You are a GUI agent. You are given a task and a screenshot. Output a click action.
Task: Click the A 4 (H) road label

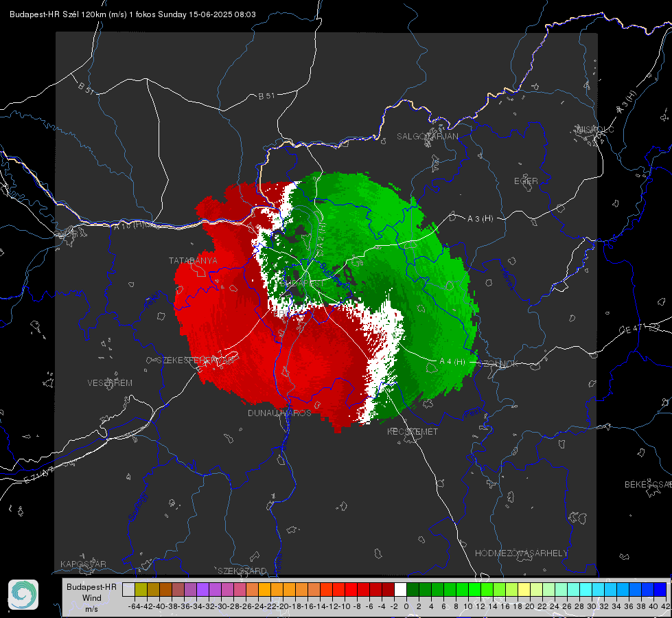coord(452,362)
